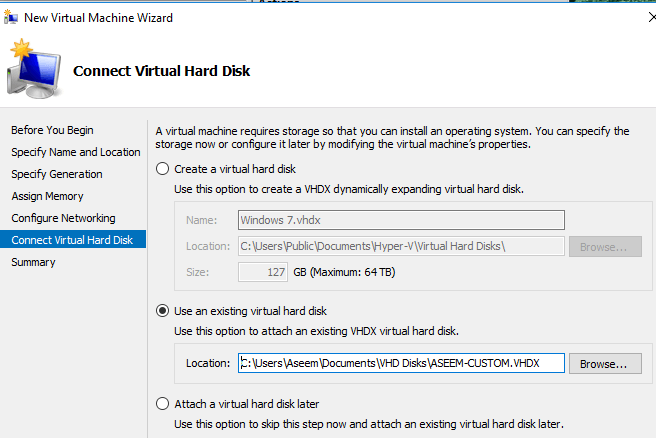This screenshot has height=438, width=656.
Task: Open the Specify Name and Location step
Action: click(76, 152)
